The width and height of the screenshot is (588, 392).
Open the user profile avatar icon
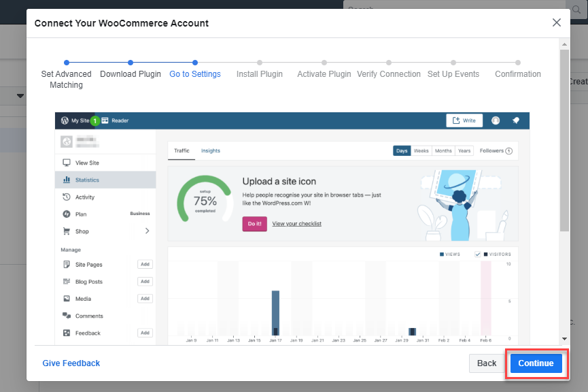coord(496,120)
